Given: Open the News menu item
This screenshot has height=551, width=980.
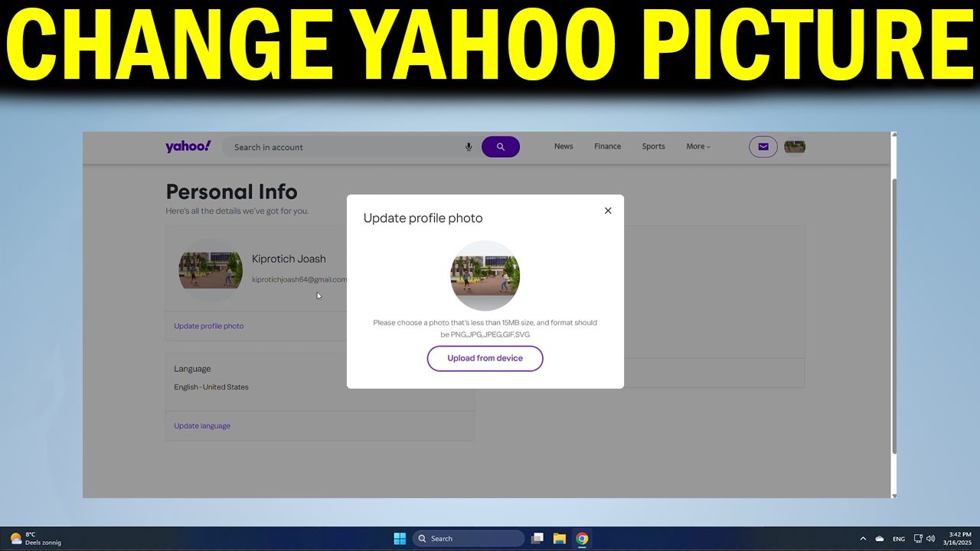Looking at the screenshot, I should click(x=563, y=146).
